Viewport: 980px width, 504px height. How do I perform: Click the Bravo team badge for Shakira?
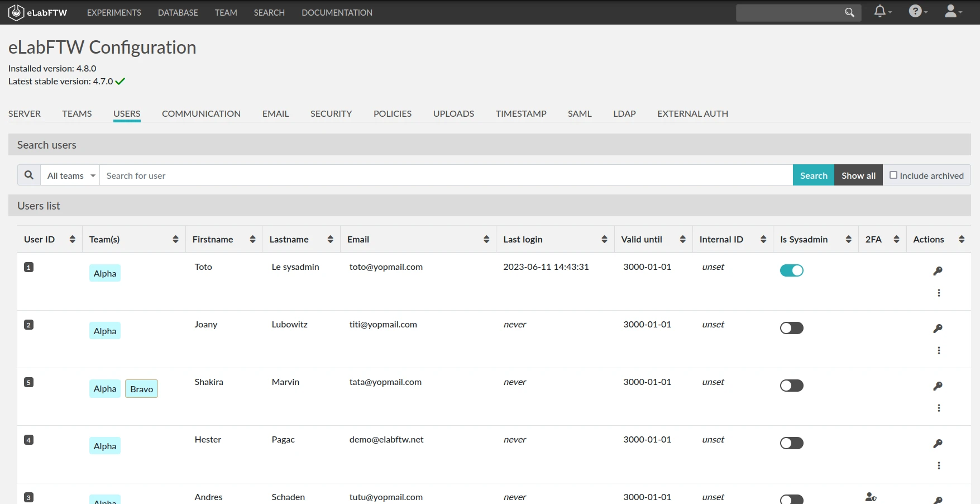pos(142,389)
